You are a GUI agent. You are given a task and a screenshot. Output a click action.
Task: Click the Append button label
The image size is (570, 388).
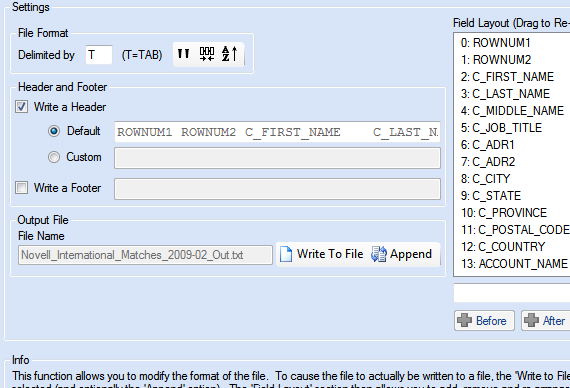click(x=411, y=254)
